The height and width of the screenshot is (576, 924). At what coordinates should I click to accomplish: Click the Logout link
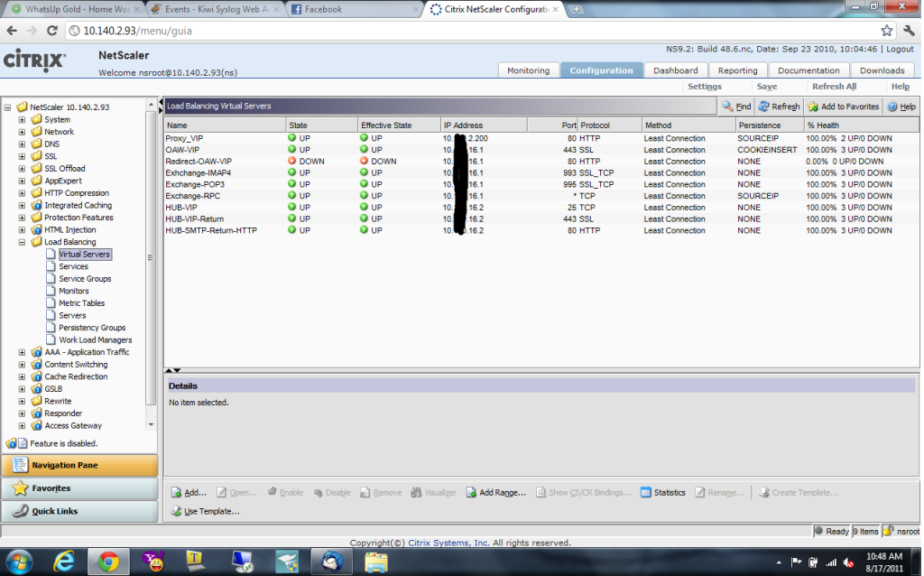pyautogui.click(x=900, y=49)
